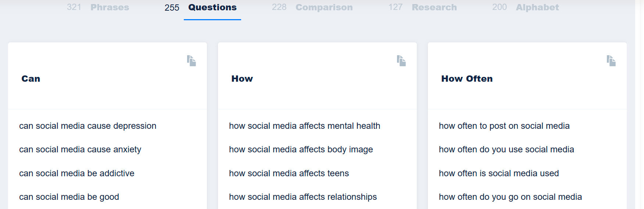
Task: Copy the How Often card keywords
Action: (611, 61)
